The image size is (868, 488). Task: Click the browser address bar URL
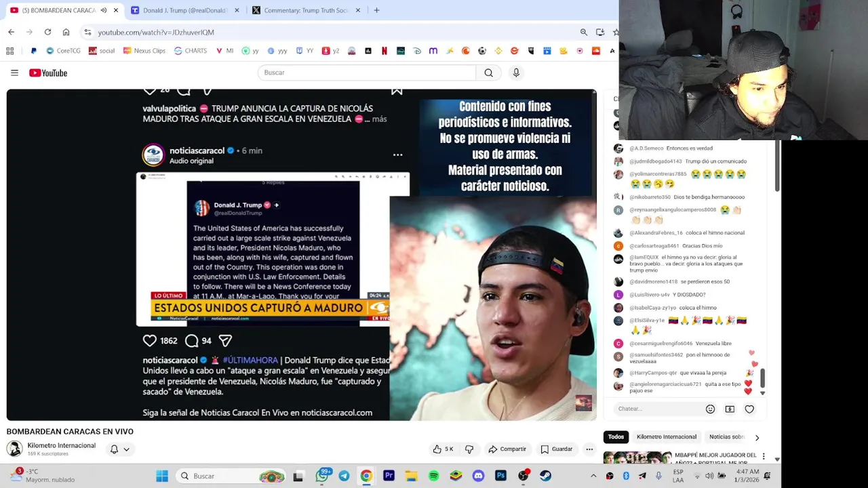[x=155, y=32]
